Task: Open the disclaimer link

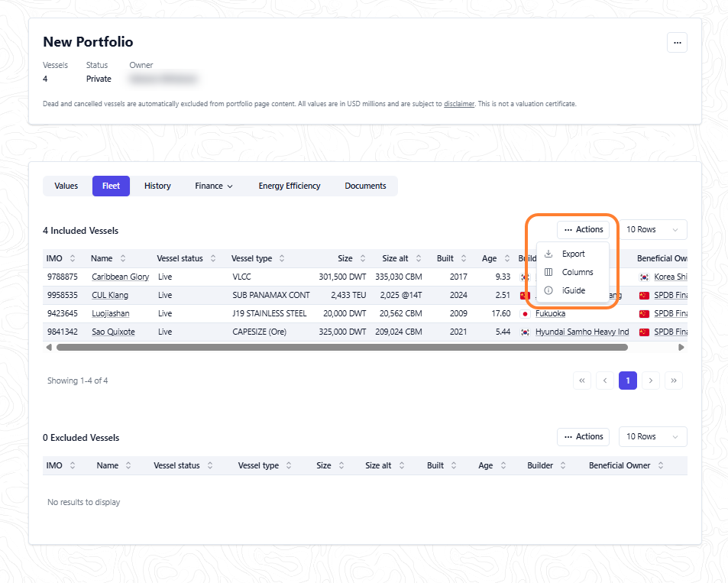Action: coord(459,104)
